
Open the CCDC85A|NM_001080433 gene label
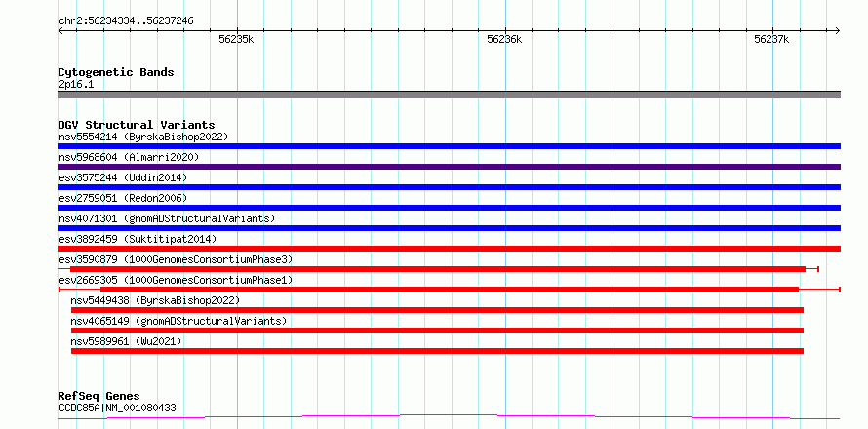(x=117, y=408)
